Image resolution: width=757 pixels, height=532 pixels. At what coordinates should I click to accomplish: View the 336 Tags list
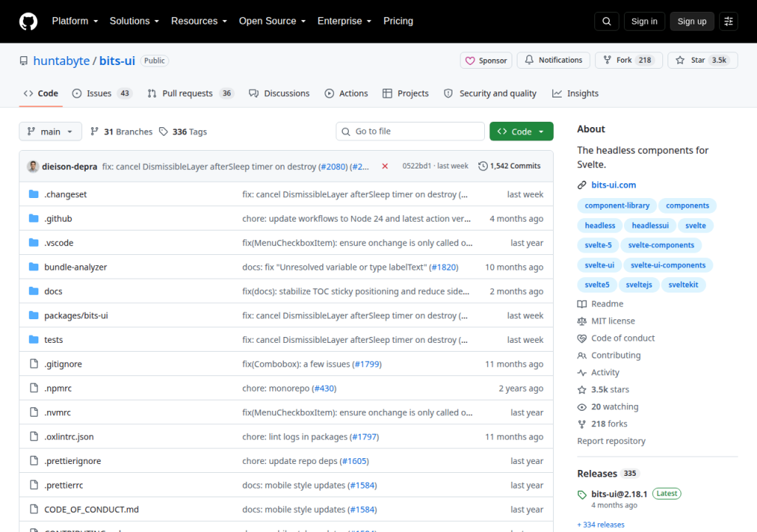coord(183,132)
